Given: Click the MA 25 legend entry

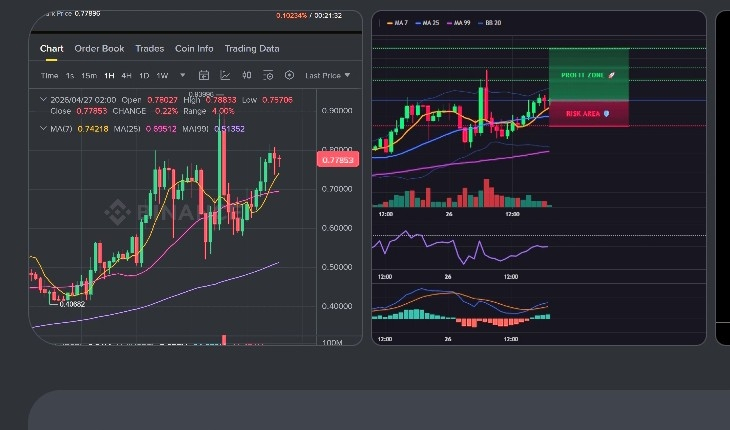Looking at the screenshot, I should click(427, 22).
